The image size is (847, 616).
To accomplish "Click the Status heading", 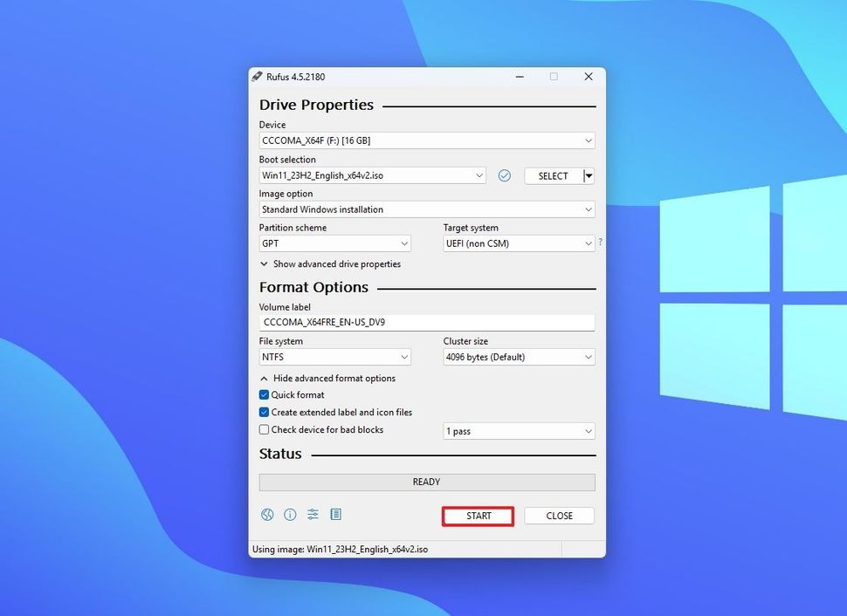I will click(x=280, y=454).
